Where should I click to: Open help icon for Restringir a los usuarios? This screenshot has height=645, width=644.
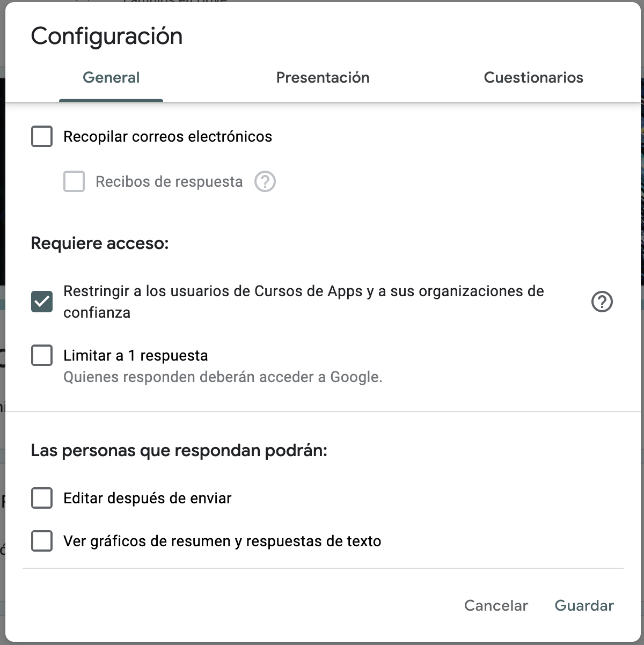(x=602, y=302)
